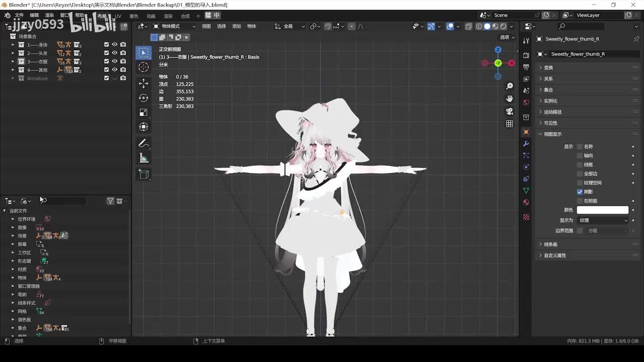The width and height of the screenshot is (644, 362).
Task: Collapse the 视图显示 panel
Action: tap(588, 134)
